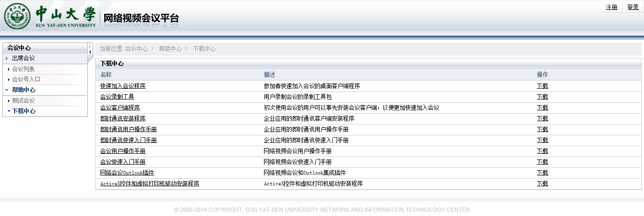Click the 名称 column header
Image resolution: width=644 pixels, height=216 pixels.
pos(106,75)
